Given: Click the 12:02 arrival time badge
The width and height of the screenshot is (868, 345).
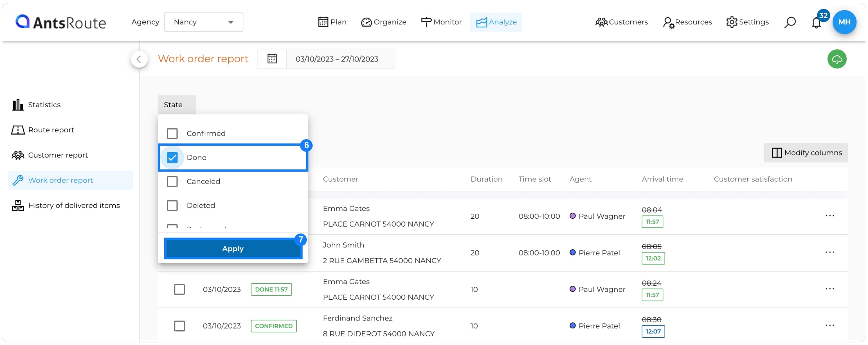Looking at the screenshot, I should (653, 258).
